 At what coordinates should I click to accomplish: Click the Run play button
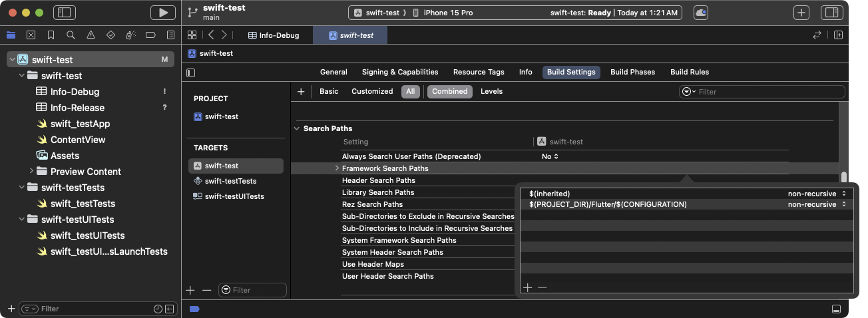tap(162, 12)
